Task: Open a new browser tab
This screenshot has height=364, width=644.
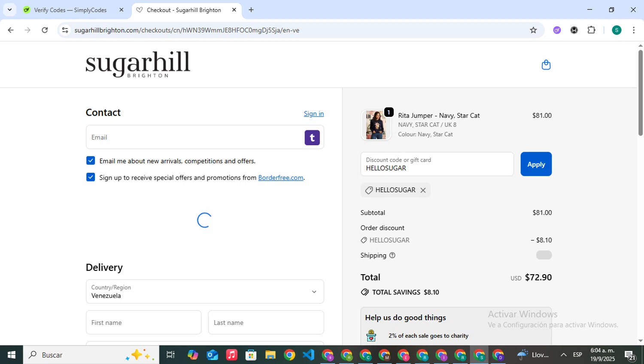Action: click(x=251, y=10)
